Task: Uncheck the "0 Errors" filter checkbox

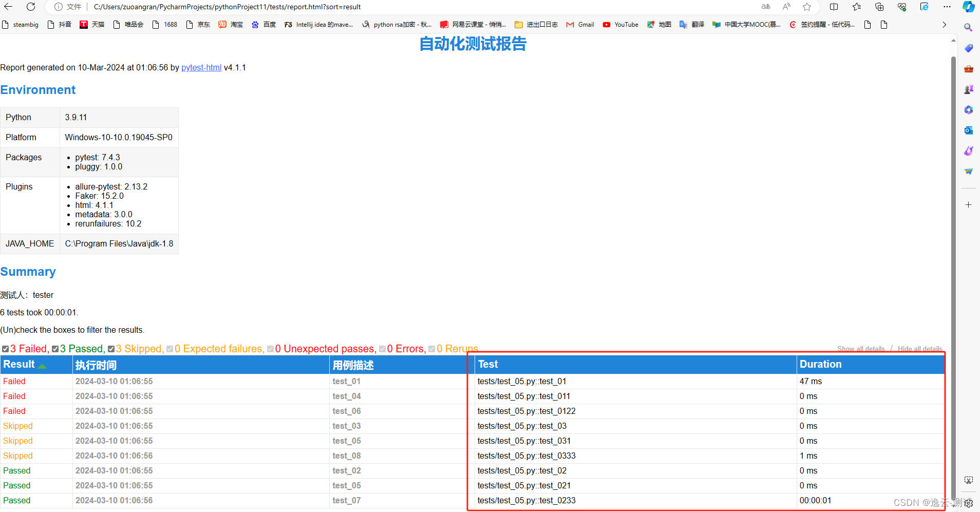Action: pos(382,349)
